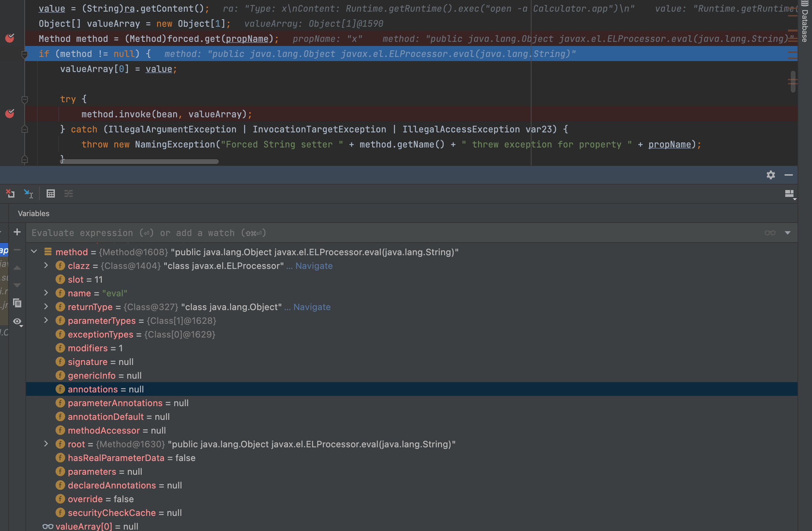Toggle show watches eye icon

pos(17,322)
